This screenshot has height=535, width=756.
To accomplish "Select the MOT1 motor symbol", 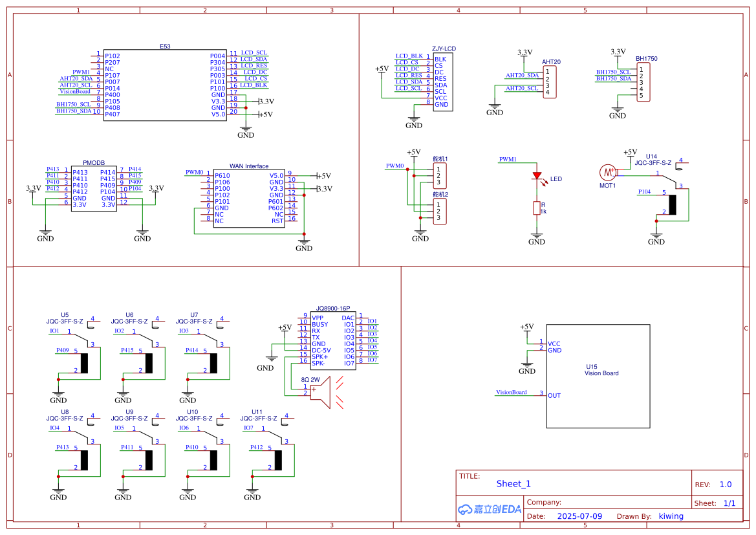I will pyautogui.click(x=607, y=172).
